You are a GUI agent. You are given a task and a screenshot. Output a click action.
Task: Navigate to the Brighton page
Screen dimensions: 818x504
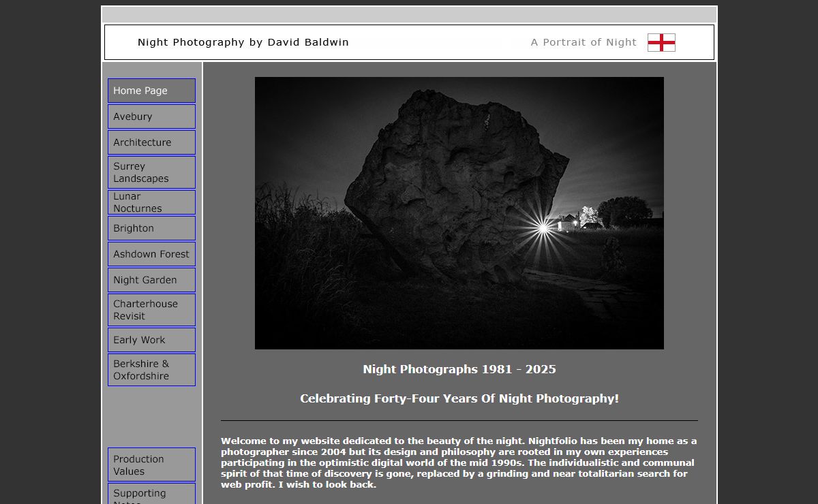(x=151, y=228)
